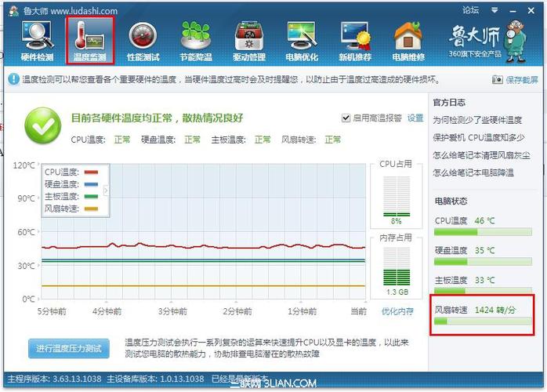This screenshot has width=547, height=392.
Task: Open log 为何检测少了些硬件温度
Action: point(477,120)
